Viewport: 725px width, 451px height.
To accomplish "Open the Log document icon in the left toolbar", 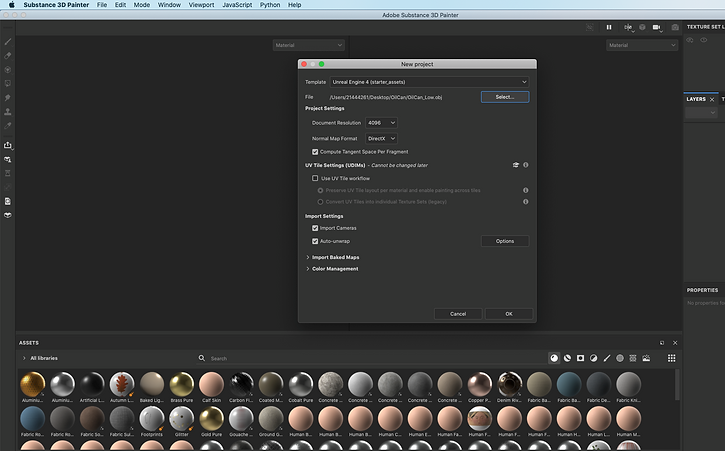I will (x=7, y=201).
